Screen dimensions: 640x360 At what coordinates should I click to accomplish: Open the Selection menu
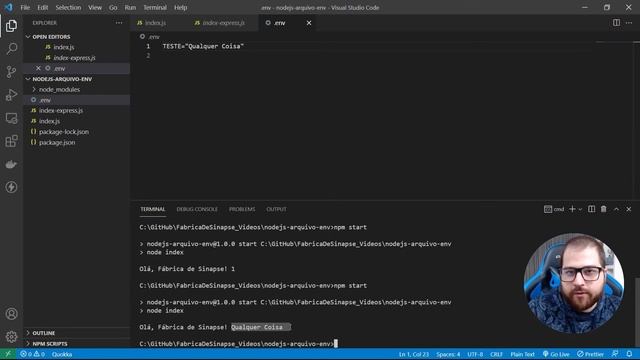tap(68, 7)
